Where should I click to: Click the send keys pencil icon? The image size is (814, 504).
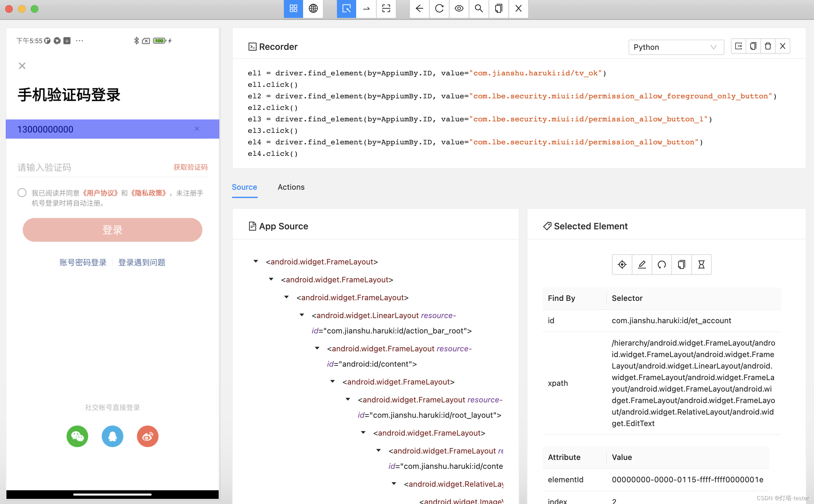[x=642, y=265]
